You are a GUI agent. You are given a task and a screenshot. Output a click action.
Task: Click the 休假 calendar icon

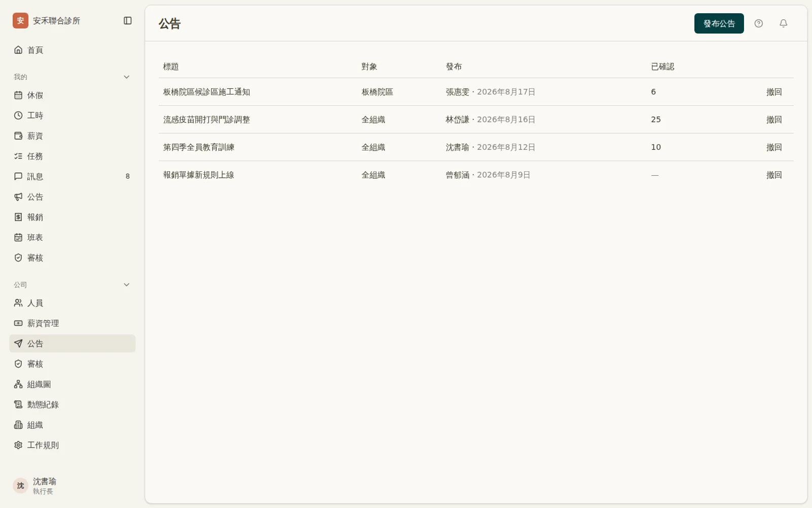point(18,95)
